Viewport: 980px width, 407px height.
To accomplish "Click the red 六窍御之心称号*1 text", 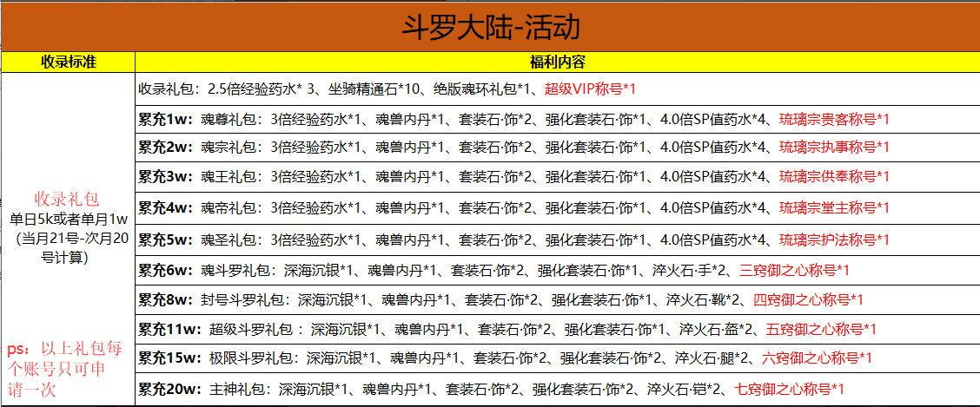I will (x=817, y=359).
